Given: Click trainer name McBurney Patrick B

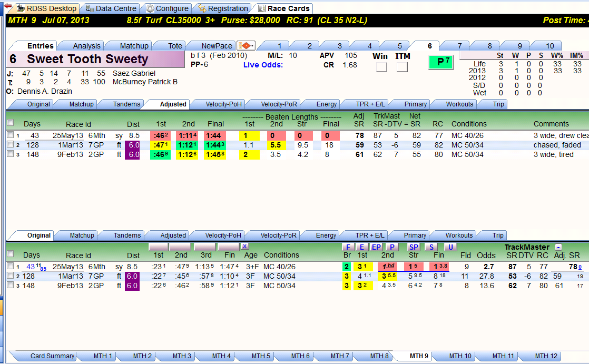Looking at the screenshot, I should click(x=145, y=82).
